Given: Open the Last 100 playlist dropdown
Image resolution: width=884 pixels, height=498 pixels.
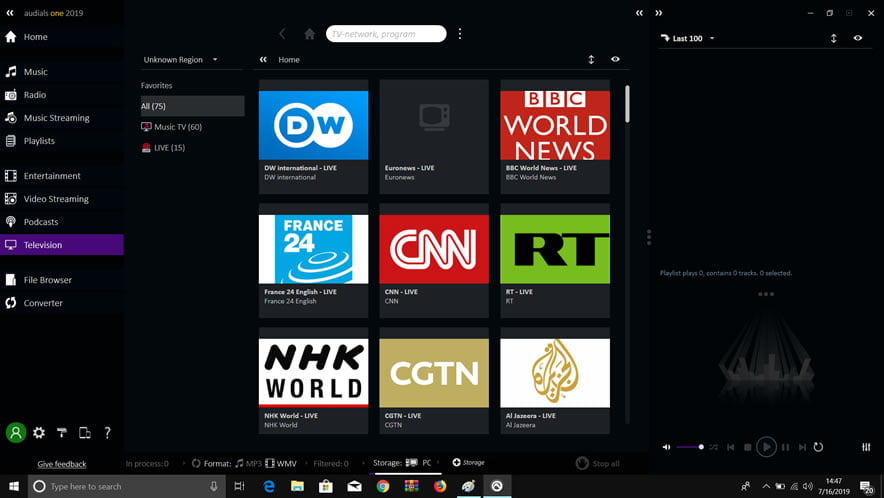Looking at the screenshot, I should 689,39.
